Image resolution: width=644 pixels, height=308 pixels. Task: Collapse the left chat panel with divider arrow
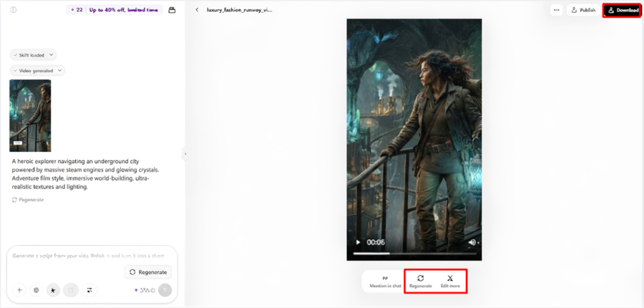click(x=185, y=154)
